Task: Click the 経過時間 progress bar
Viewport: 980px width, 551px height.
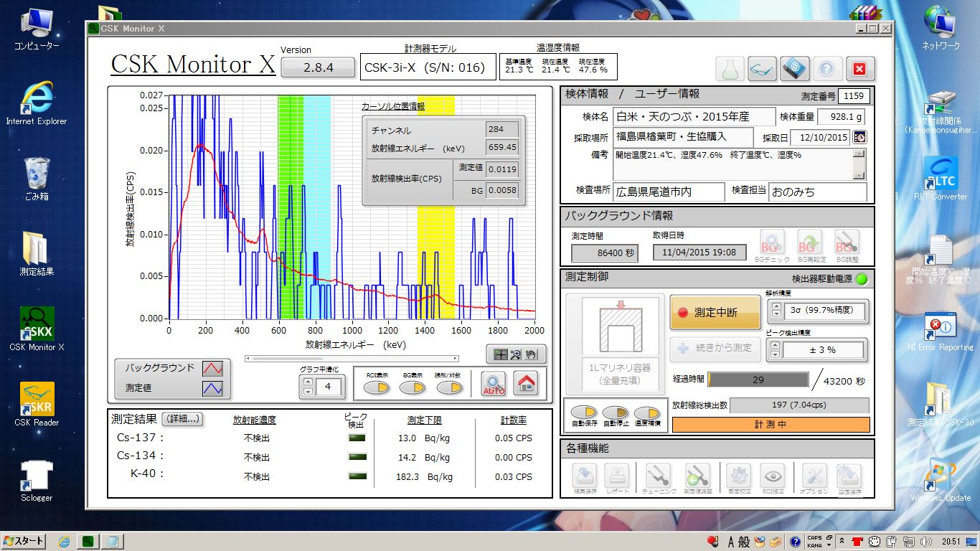Action: [x=758, y=380]
